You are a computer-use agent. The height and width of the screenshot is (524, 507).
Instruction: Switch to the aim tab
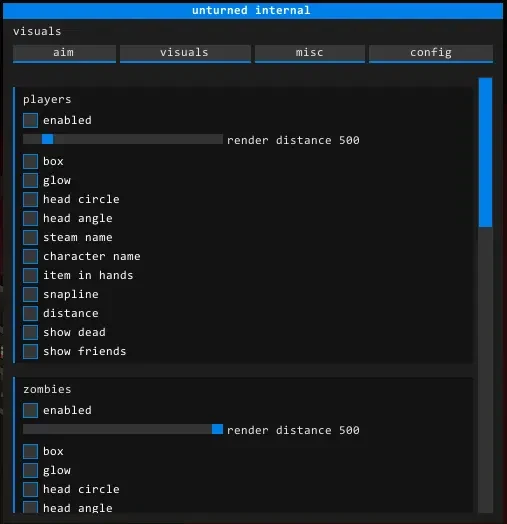[x=64, y=53]
